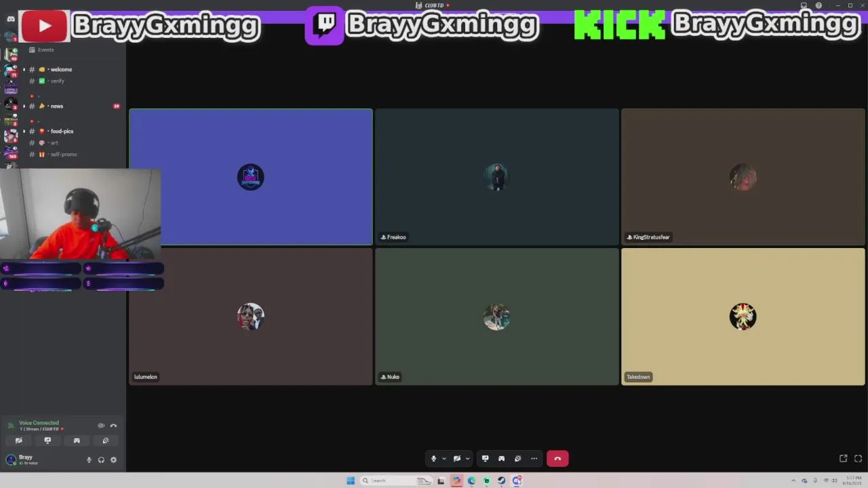The height and width of the screenshot is (488, 868).
Task: Open user settings gear icon
Action: (x=113, y=460)
